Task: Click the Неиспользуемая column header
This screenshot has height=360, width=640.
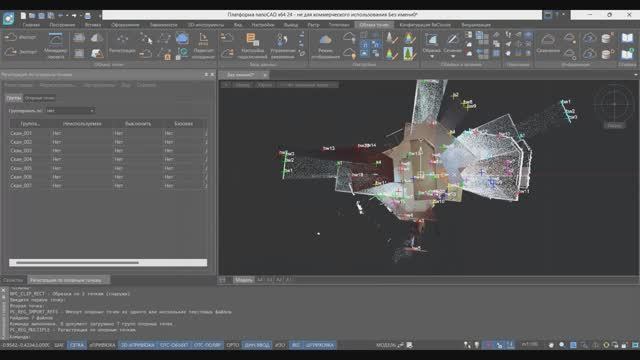Action: pos(82,123)
